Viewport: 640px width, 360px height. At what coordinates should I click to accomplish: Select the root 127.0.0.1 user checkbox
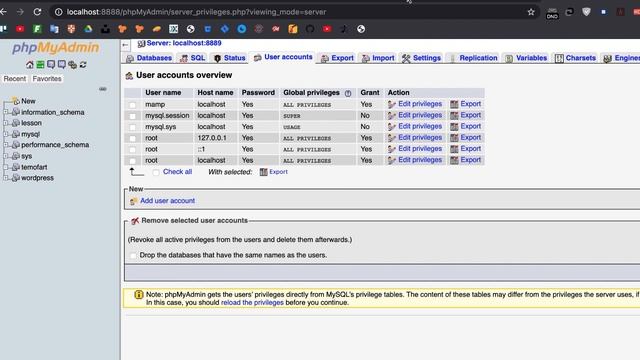pos(132,138)
